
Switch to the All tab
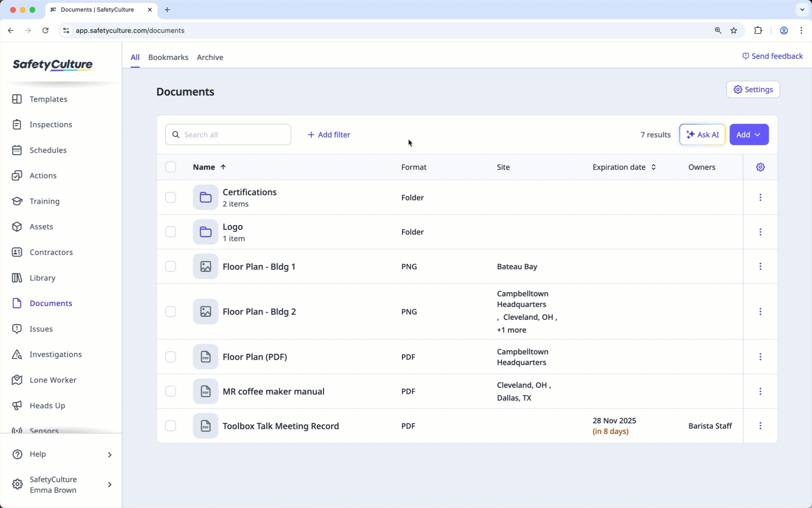click(x=135, y=57)
